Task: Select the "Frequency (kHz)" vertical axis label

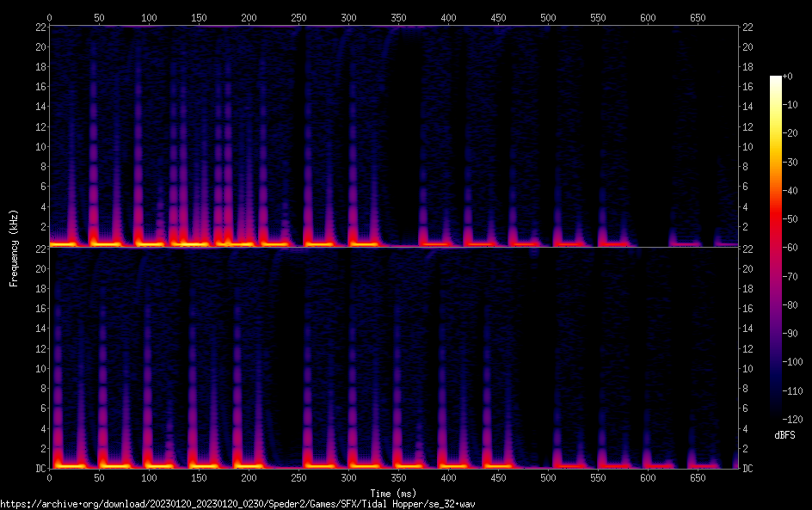Action: click(x=13, y=248)
